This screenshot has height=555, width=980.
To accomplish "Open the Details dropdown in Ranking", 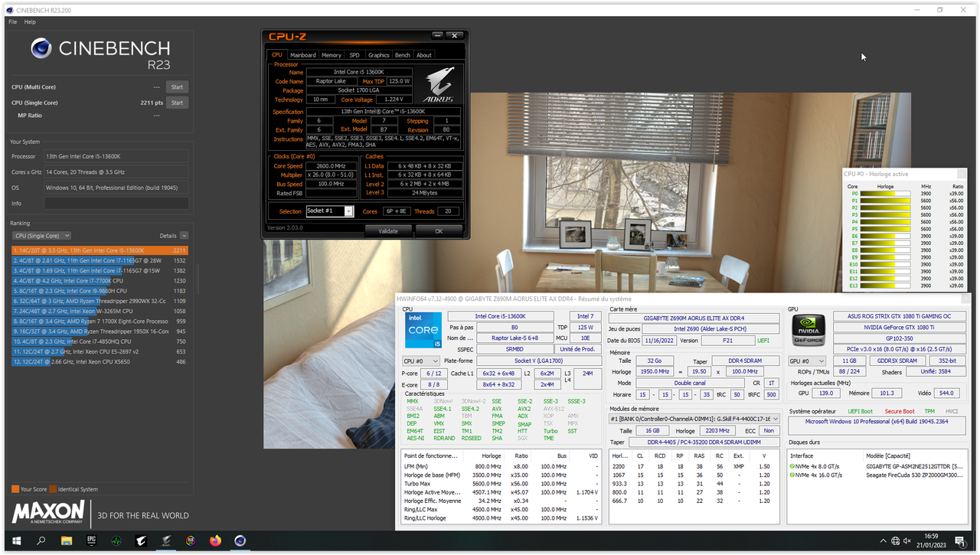I will pos(184,236).
